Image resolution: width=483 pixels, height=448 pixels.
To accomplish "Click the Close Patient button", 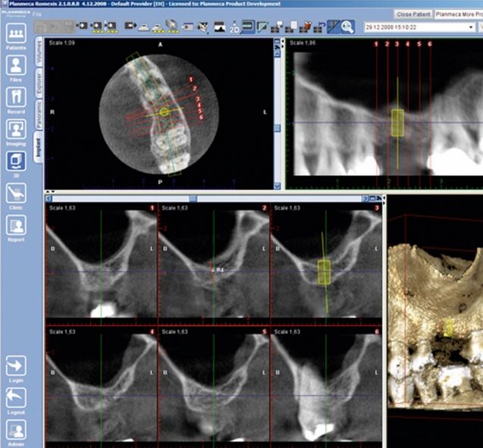I will point(412,14).
